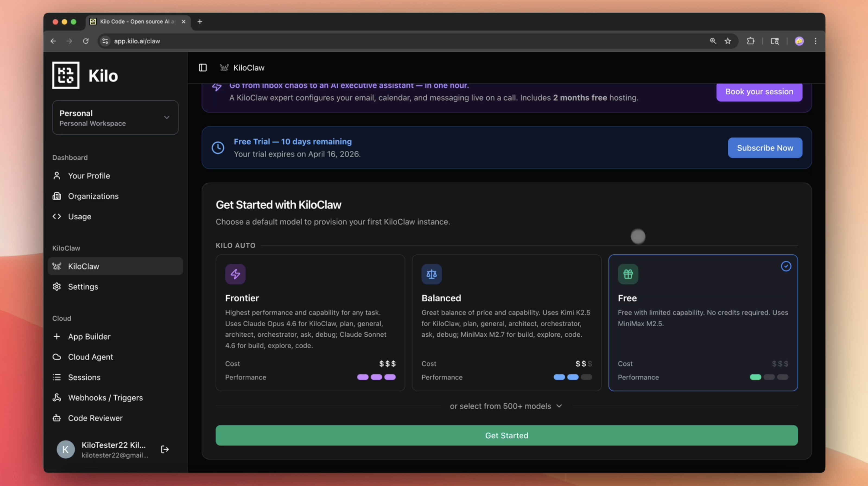The image size is (868, 486).
Task: Toggle the sidebar collapse icon
Action: pos(202,68)
